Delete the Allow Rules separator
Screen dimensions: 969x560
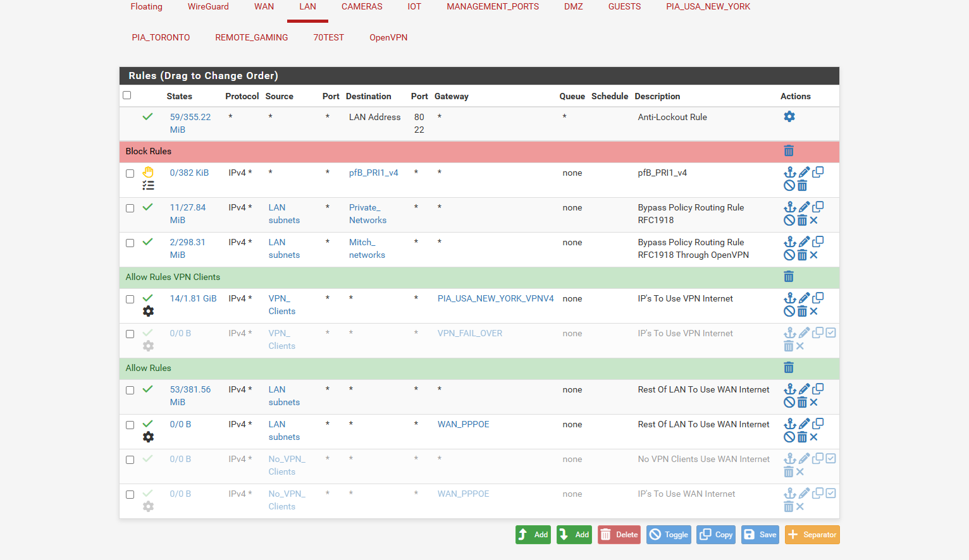click(x=788, y=367)
